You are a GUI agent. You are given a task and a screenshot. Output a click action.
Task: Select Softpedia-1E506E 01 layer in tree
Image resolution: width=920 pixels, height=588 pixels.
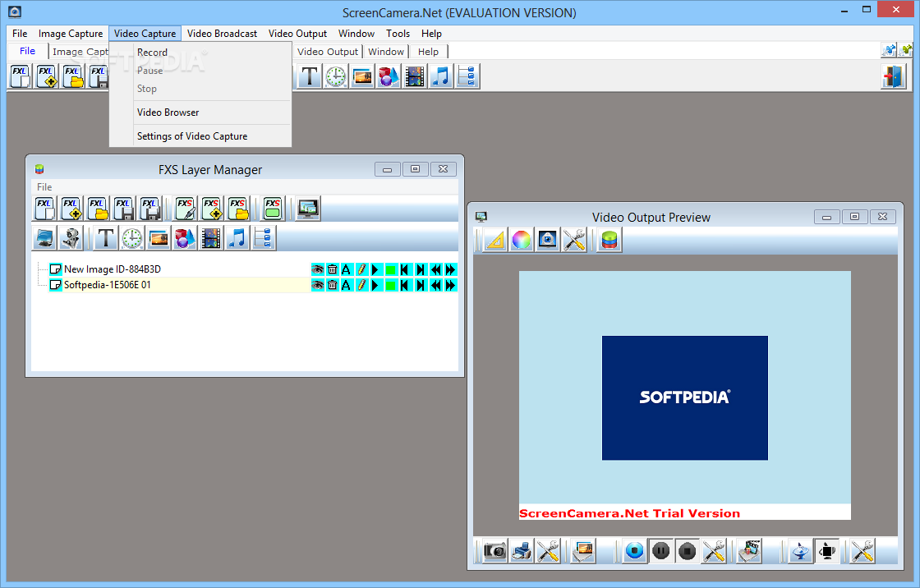coord(108,285)
